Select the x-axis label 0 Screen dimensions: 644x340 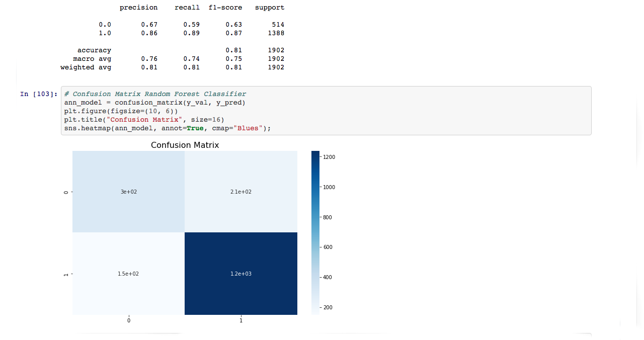pos(128,320)
